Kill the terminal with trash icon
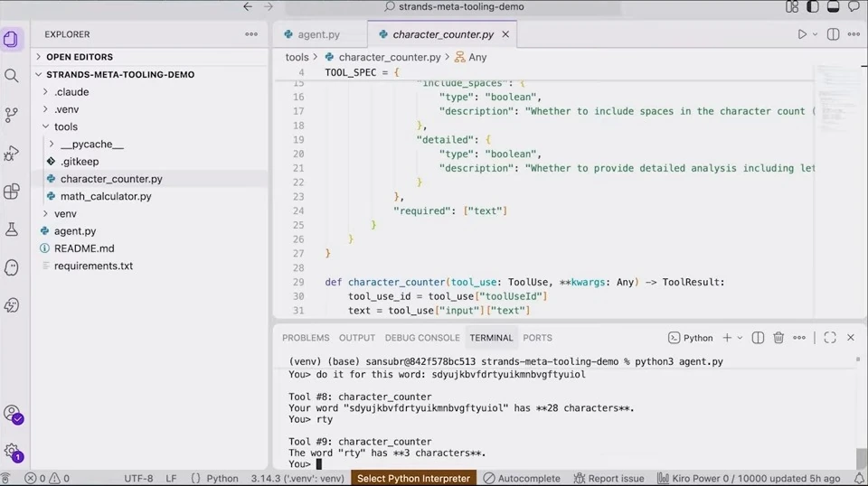This screenshot has height=486, width=868. pos(778,338)
